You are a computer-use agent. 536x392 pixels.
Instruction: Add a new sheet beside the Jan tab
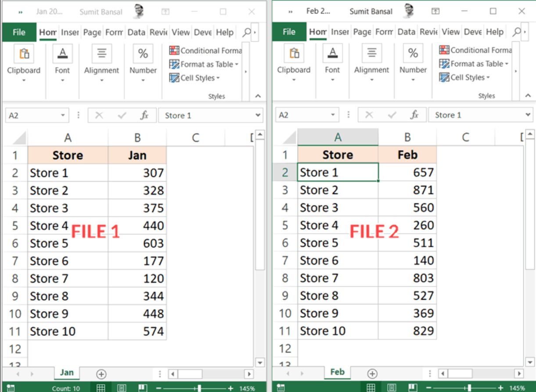pyautogui.click(x=101, y=374)
